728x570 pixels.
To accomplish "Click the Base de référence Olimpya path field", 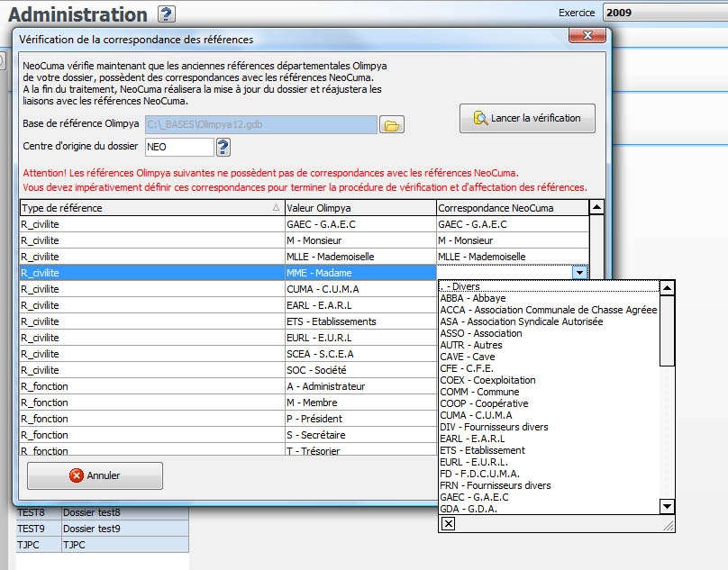I will tap(261, 124).
